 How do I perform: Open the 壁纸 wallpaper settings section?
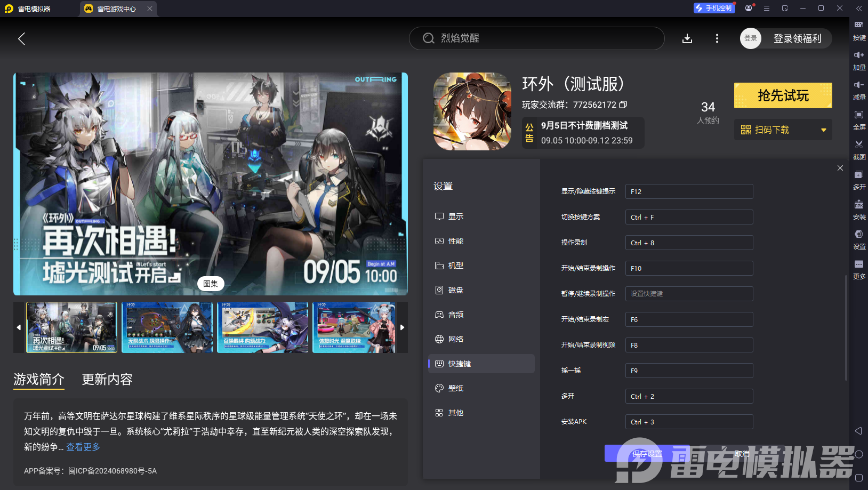pyautogui.click(x=455, y=388)
